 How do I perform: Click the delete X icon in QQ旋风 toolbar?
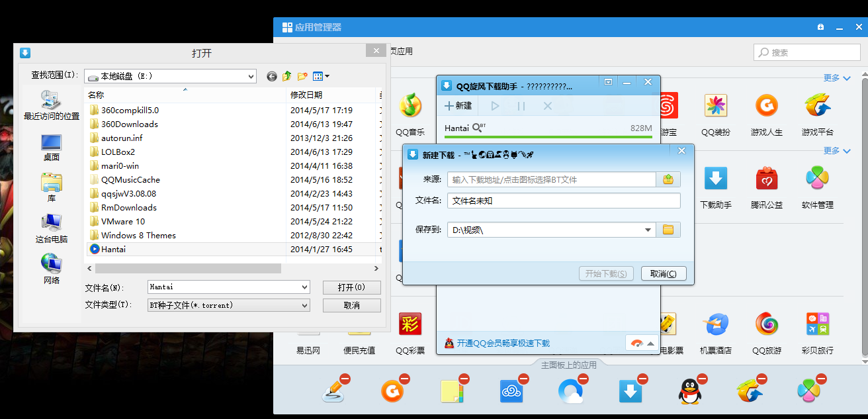[x=548, y=106]
